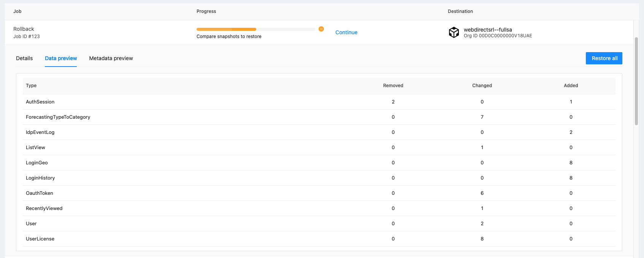
Task: Click the Removed column header
Action: tap(393, 86)
